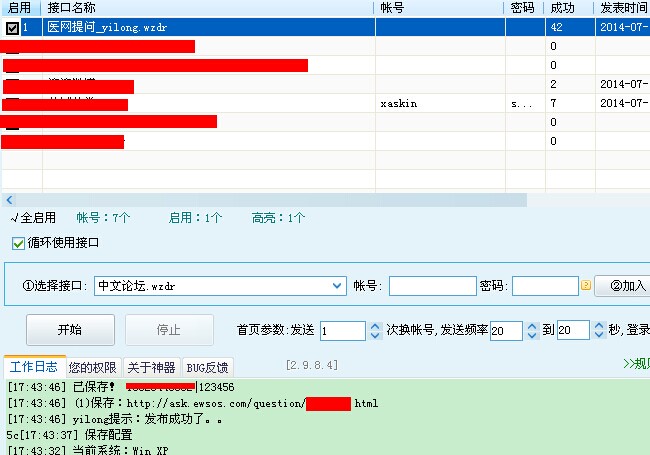The height and width of the screenshot is (455, 650).
Task: Click the 成功 column header
Action: pyautogui.click(x=569, y=8)
